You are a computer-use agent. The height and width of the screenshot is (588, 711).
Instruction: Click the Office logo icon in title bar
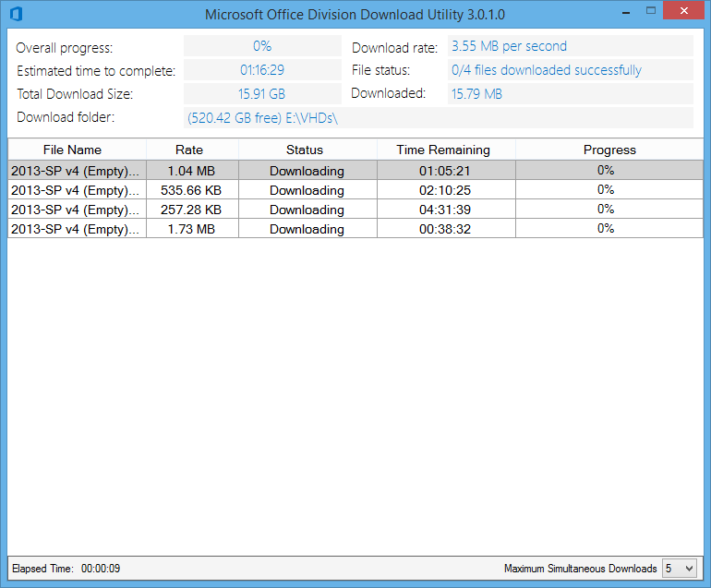(17, 14)
